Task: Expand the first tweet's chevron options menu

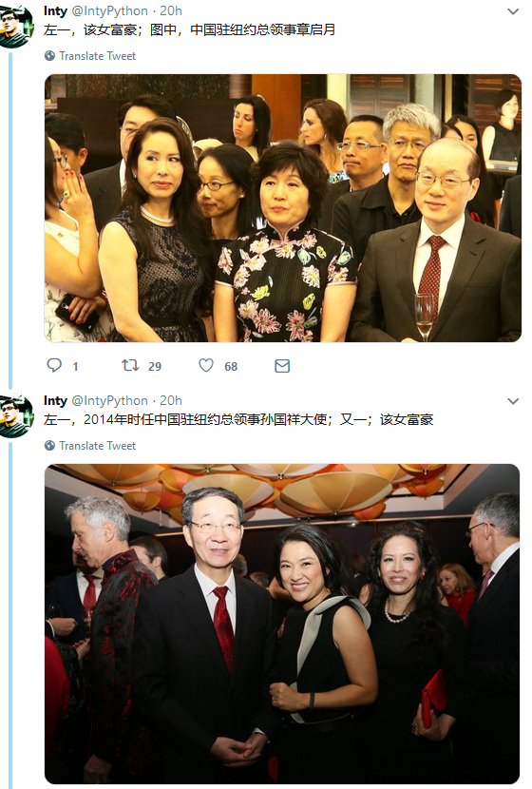Action: click(513, 11)
